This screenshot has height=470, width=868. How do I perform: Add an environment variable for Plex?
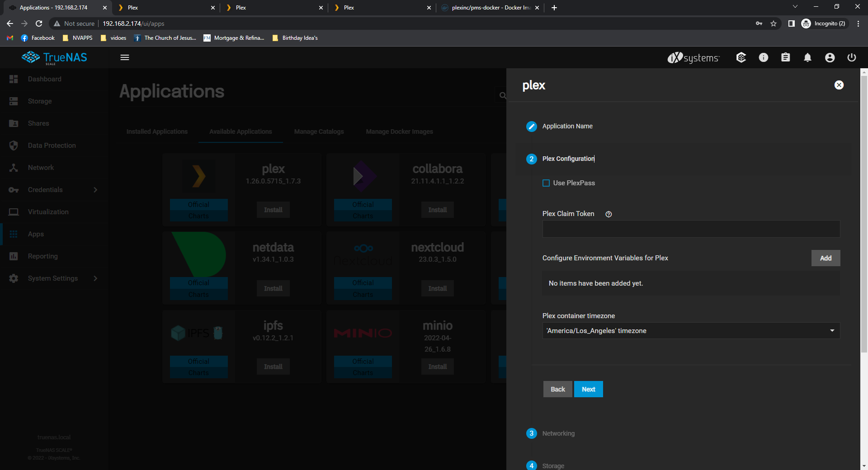pyautogui.click(x=826, y=258)
